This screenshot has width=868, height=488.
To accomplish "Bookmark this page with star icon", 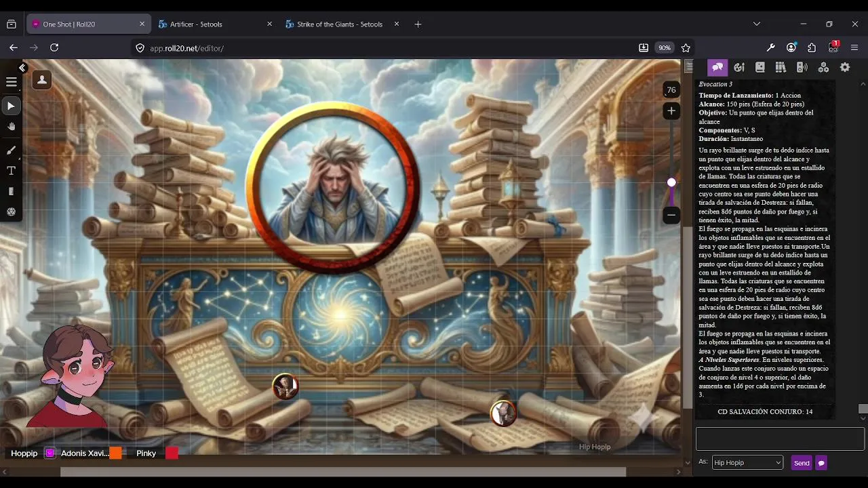I will click(x=686, y=48).
